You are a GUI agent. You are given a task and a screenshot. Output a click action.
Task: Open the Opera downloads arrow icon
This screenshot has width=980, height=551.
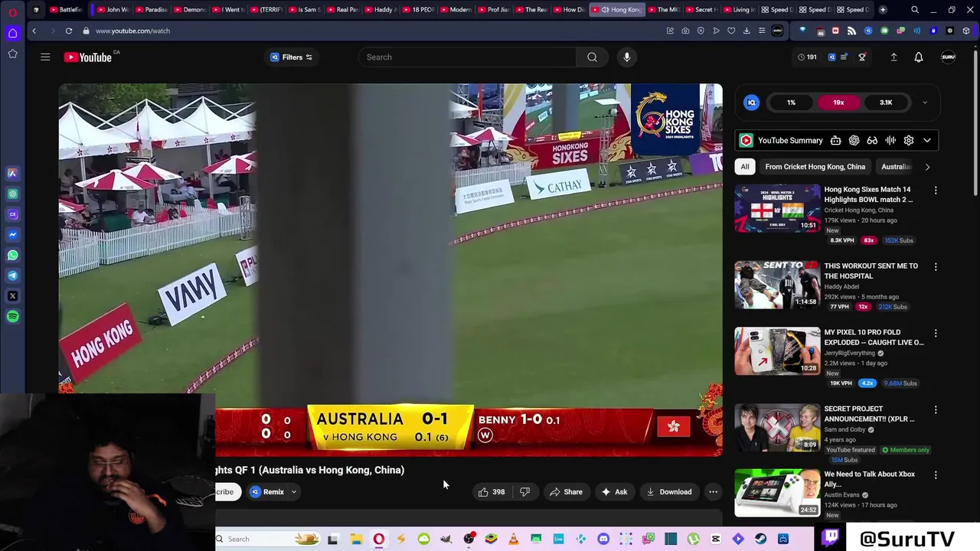pyautogui.click(x=746, y=31)
